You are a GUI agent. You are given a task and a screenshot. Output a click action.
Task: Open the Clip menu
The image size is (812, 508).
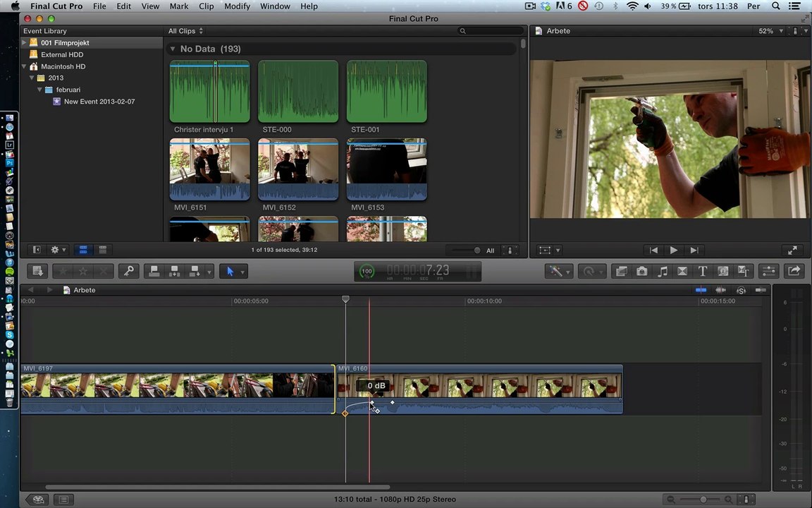[206, 6]
